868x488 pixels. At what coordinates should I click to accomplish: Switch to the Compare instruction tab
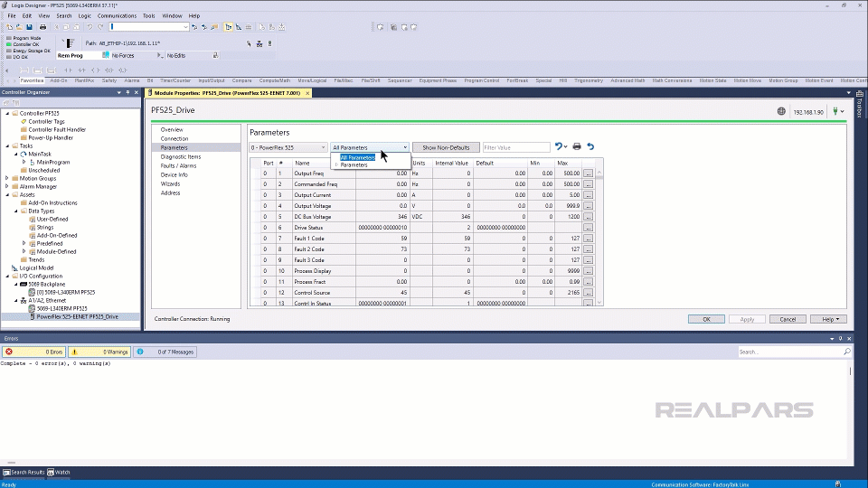pos(242,80)
